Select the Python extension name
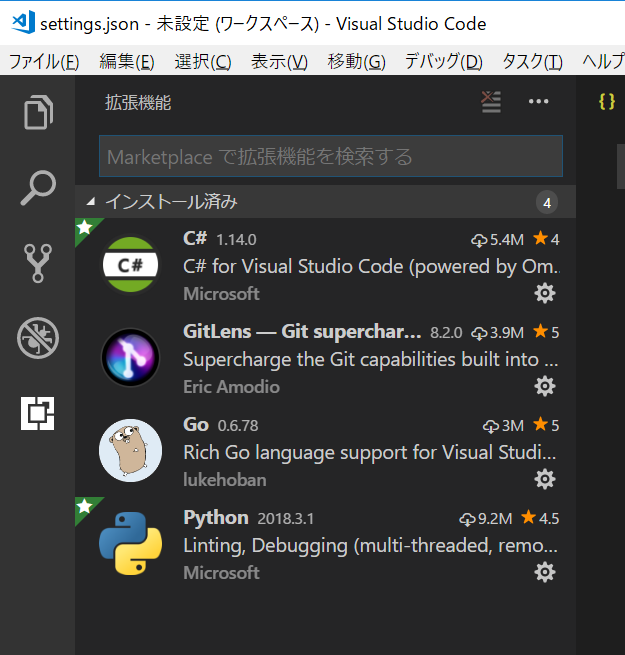 tap(216, 518)
